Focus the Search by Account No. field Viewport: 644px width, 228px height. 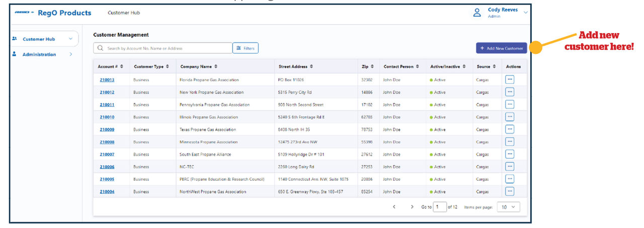(163, 48)
